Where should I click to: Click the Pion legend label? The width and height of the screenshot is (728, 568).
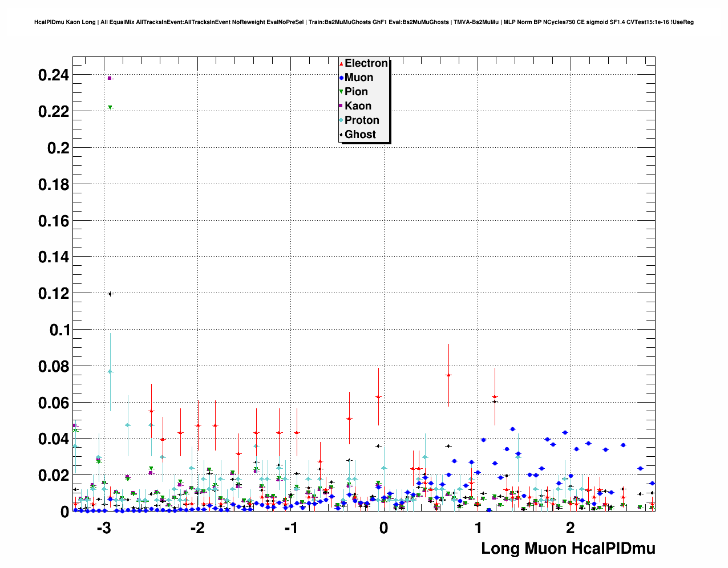point(356,92)
